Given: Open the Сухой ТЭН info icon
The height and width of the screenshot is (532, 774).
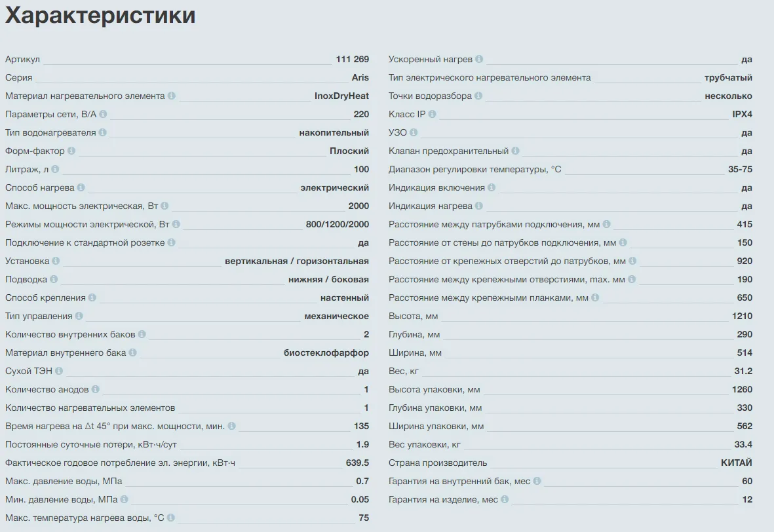Looking at the screenshot, I should pos(59,371).
